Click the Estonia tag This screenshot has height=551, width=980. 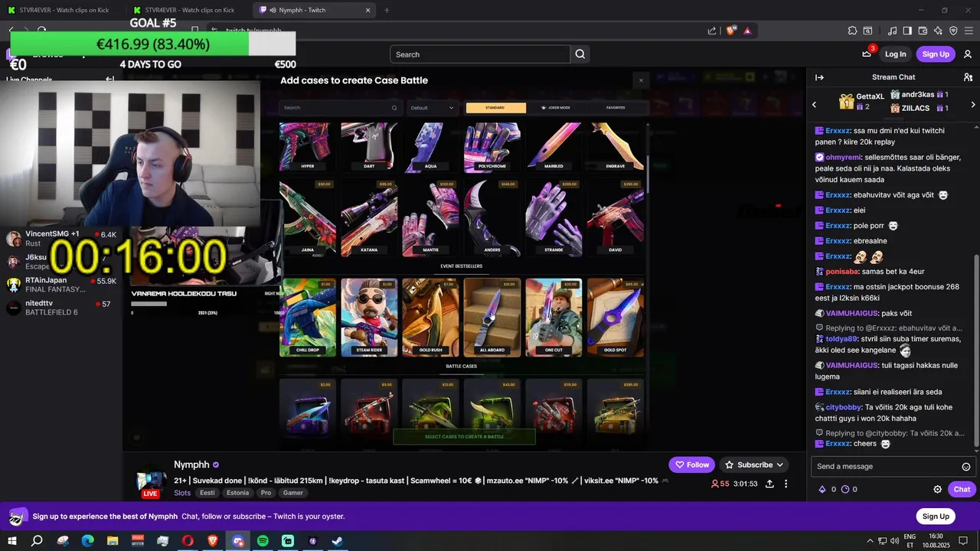click(238, 493)
